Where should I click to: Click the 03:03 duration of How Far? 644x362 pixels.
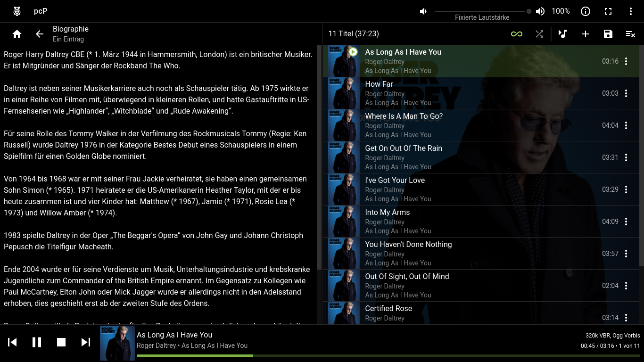[x=610, y=93]
